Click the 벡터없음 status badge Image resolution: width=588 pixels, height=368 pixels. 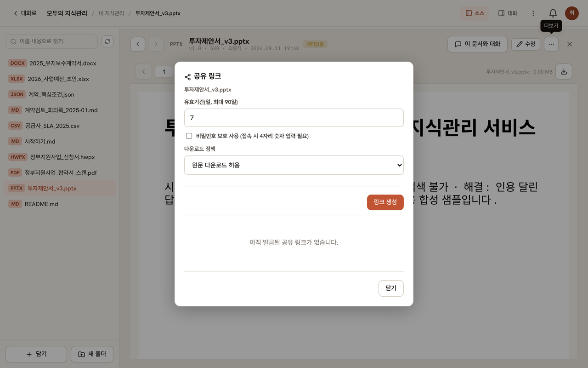tap(315, 45)
